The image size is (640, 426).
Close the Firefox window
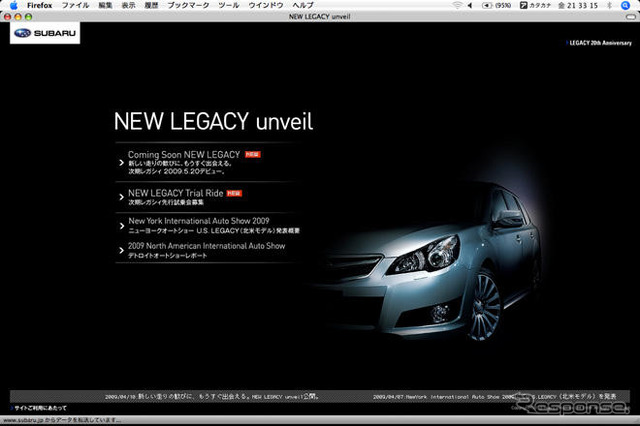(x=7, y=17)
